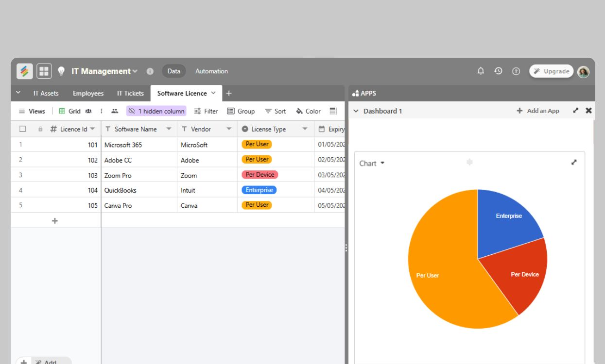Expand the Chart app to full size
Screen dimensions: 605x364
574,163
